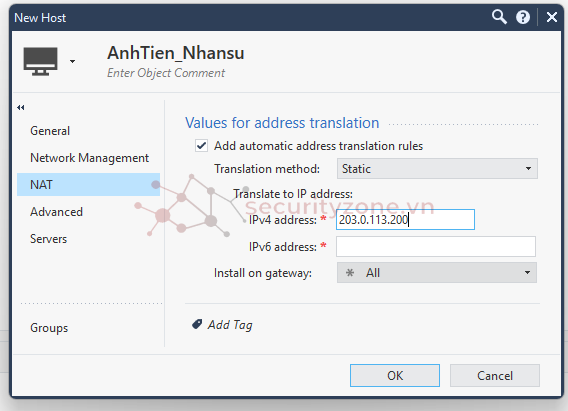Collapse the left navigation pane arrows
Viewport: 568px width, 411px height.
[21, 108]
